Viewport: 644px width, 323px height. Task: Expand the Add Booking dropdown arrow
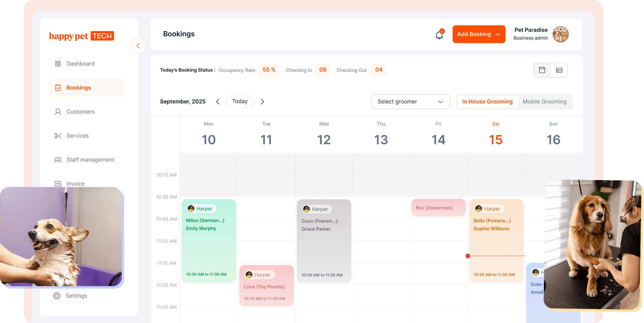498,34
